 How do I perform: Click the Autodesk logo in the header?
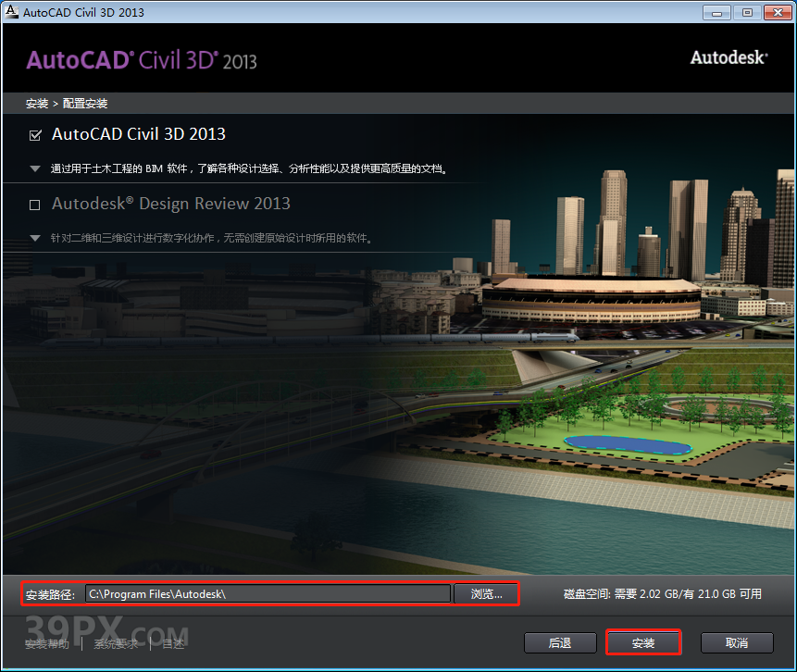[x=729, y=57]
